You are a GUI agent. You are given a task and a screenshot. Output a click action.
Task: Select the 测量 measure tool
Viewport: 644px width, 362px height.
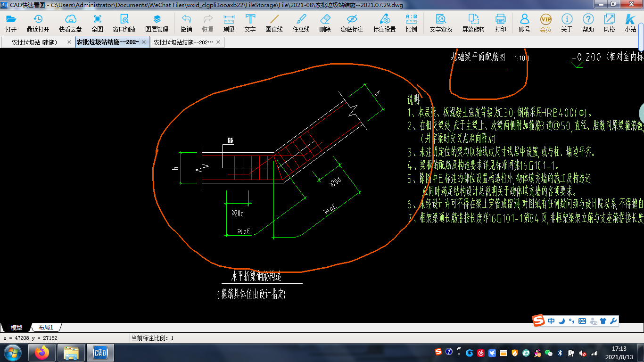[x=229, y=23]
